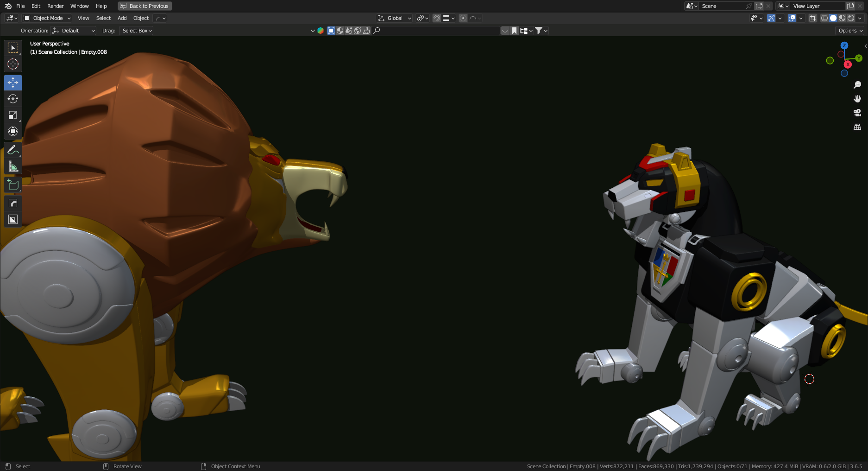Select the Select Box tool

(13, 48)
